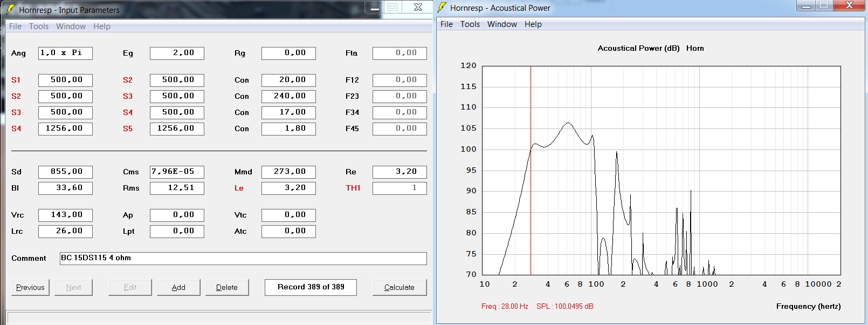This screenshot has height=325, width=868.
Task: Click the Calculate button
Action: 399,287
